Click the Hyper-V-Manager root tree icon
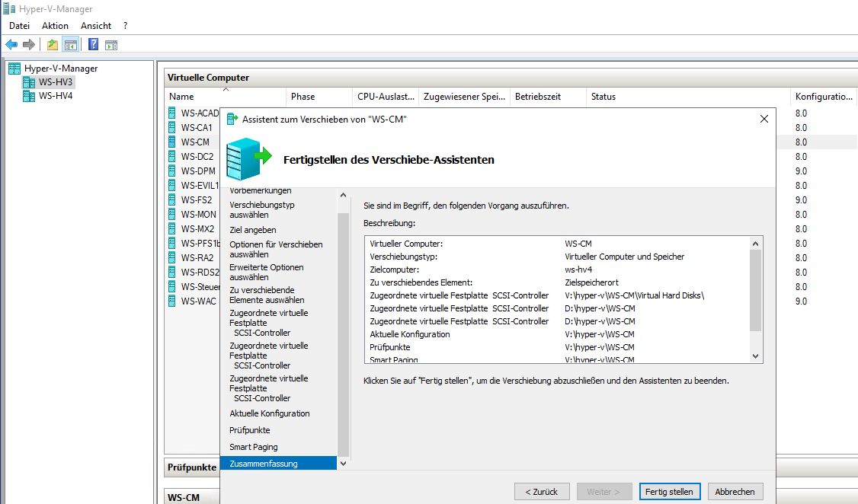This screenshot has width=858, height=504. point(14,69)
